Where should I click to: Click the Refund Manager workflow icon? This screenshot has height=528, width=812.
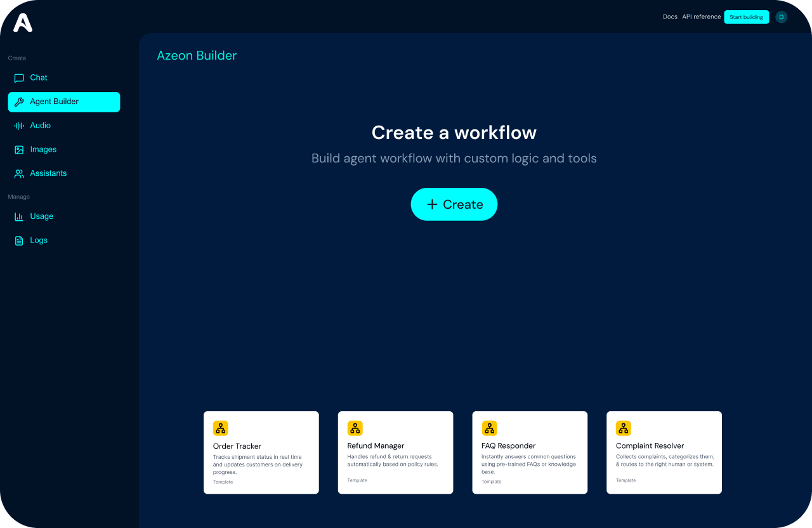click(355, 428)
